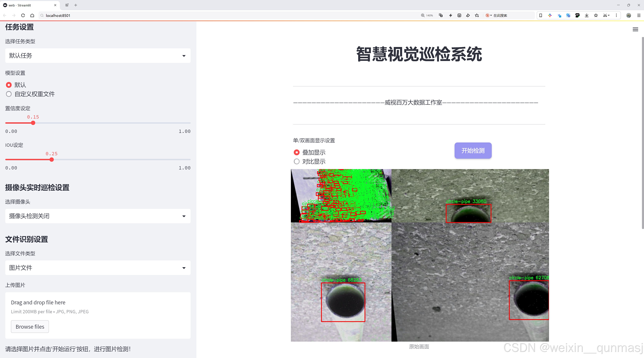Viewport: 644px width, 358px height.
Task: Open the downloads icon in toolbar
Action: [587, 16]
